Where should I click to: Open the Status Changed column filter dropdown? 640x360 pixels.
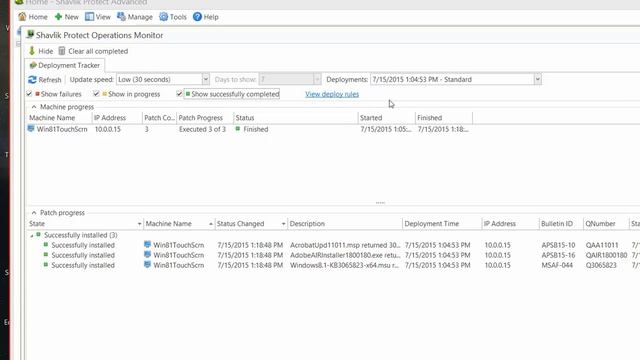283,224
